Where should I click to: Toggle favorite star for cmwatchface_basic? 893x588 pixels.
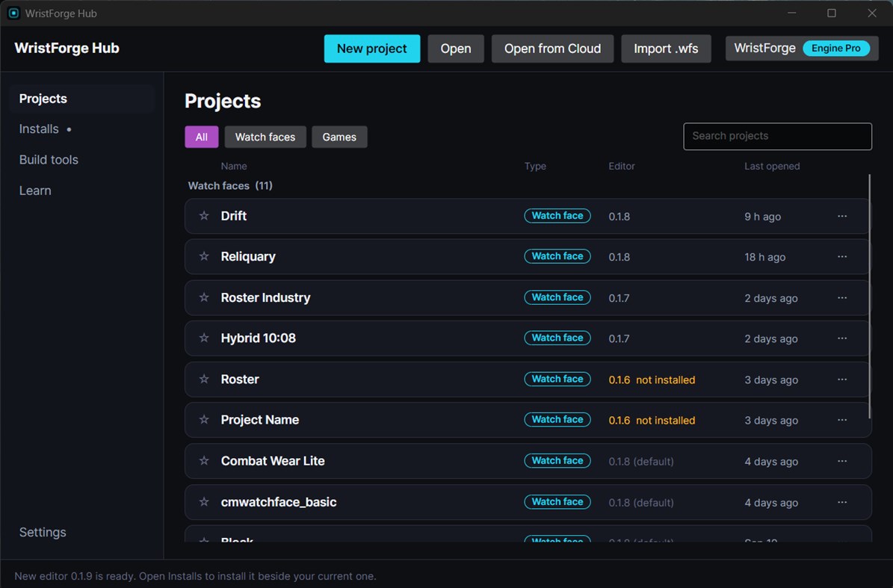click(x=204, y=501)
